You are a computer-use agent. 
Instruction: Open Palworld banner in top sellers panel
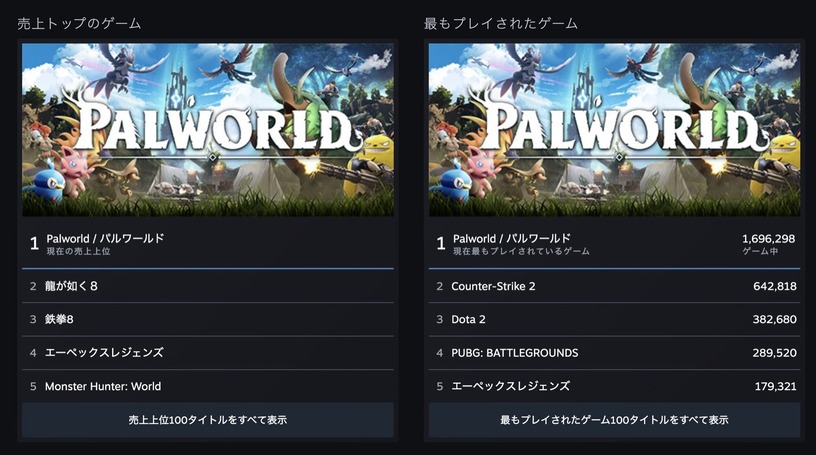pos(208,130)
